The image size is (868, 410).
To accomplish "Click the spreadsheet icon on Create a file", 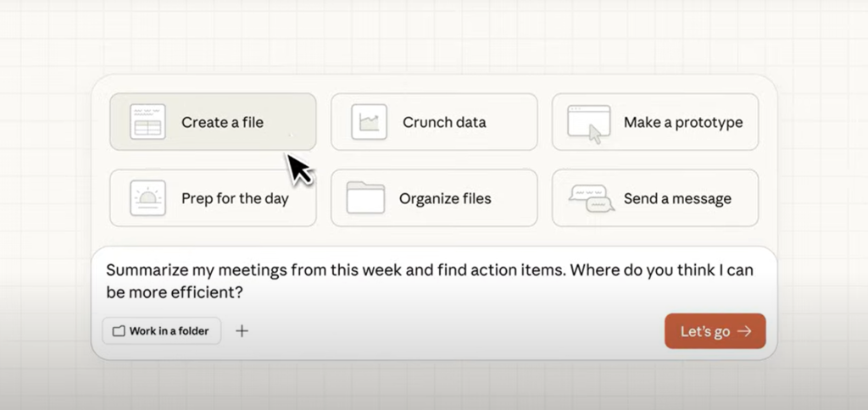I will 147,122.
